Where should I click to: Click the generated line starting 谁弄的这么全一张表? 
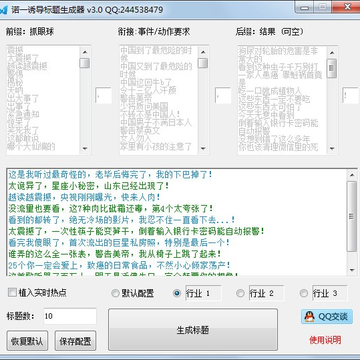115,254
